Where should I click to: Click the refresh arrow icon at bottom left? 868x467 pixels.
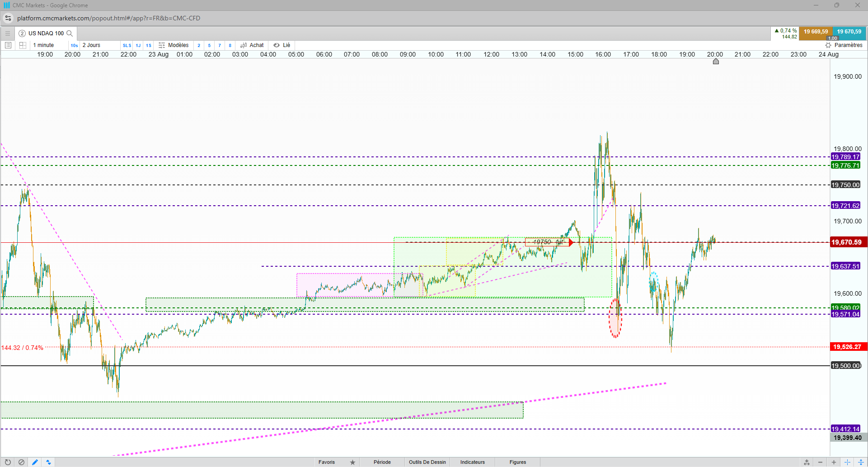point(8,462)
